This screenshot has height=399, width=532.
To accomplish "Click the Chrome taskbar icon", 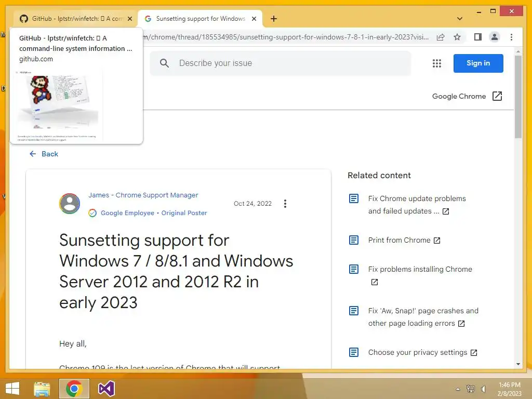I will (74, 389).
